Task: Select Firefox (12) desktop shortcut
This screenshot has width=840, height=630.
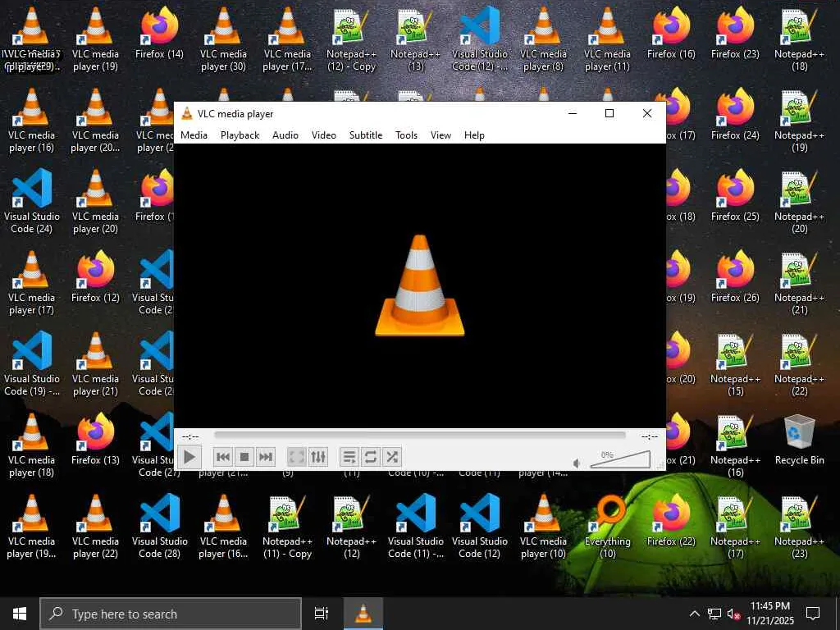Action: (95, 277)
